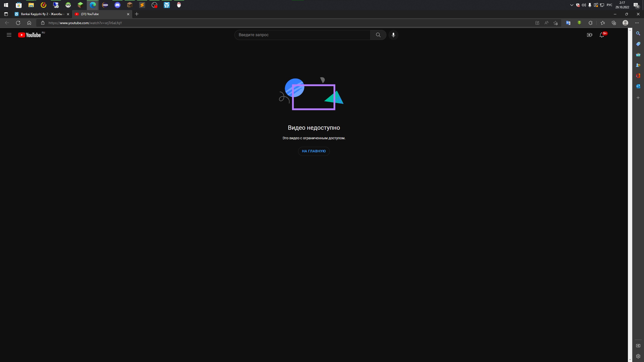Reload the current page
The width and height of the screenshot is (644, 362).
18,23
